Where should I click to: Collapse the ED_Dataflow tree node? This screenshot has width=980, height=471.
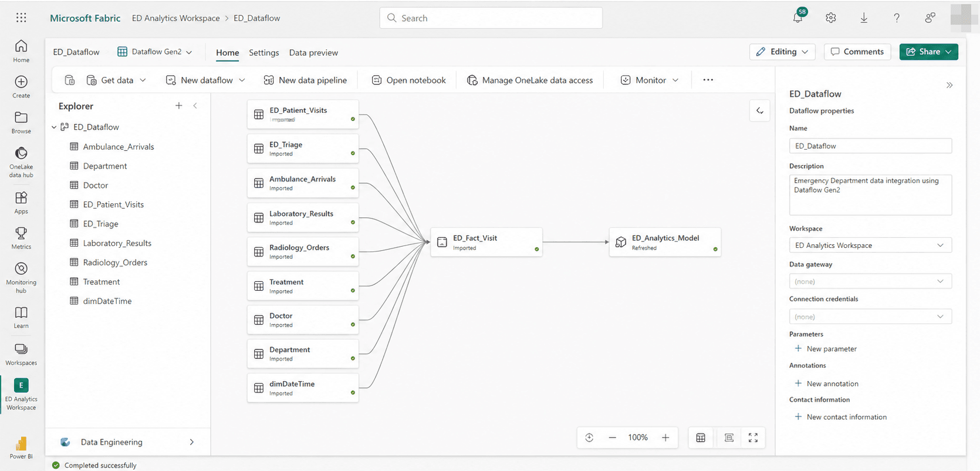pos(54,127)
